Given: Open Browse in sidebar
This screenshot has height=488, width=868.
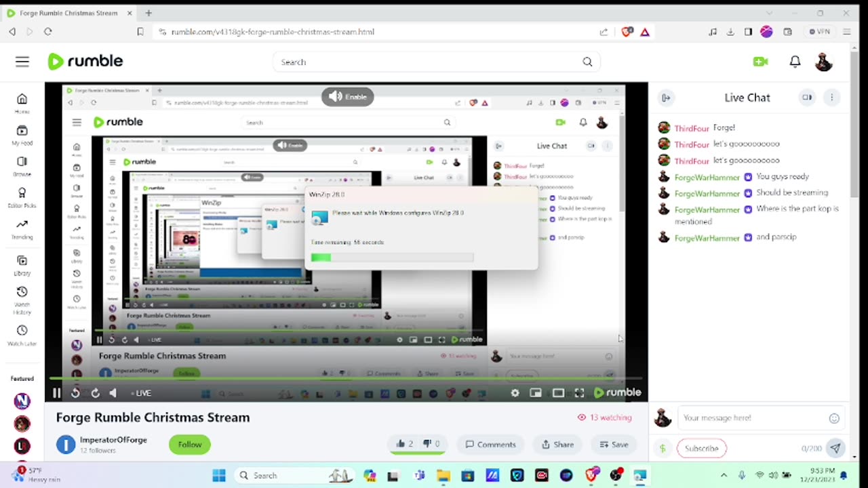Looking at the screenshot, I should click(x=22, y=166).
